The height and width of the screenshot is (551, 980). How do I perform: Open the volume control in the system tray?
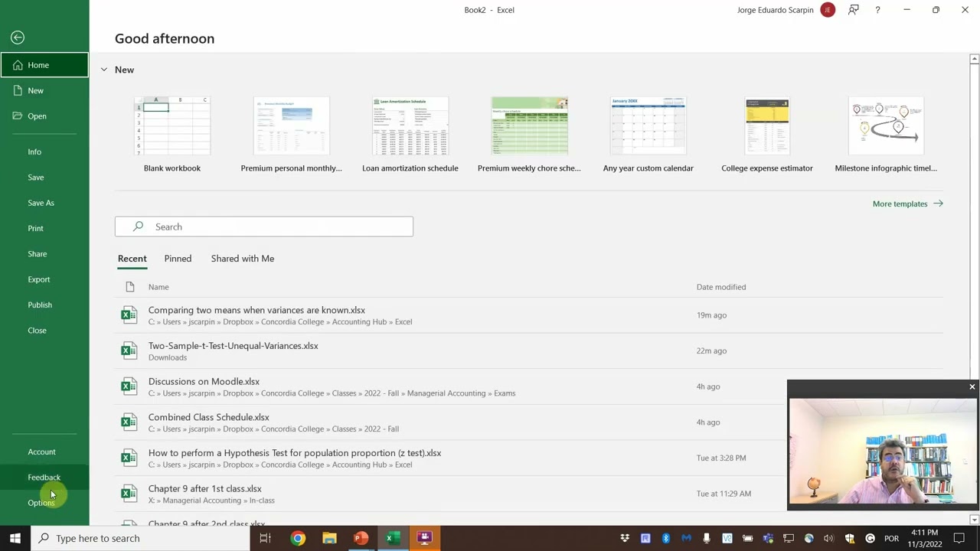click(x=828, y=538)
